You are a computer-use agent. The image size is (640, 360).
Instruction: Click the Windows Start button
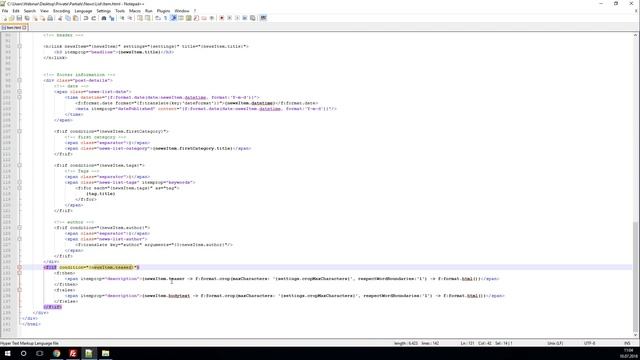pyautogui.click(x=7, y=353)
